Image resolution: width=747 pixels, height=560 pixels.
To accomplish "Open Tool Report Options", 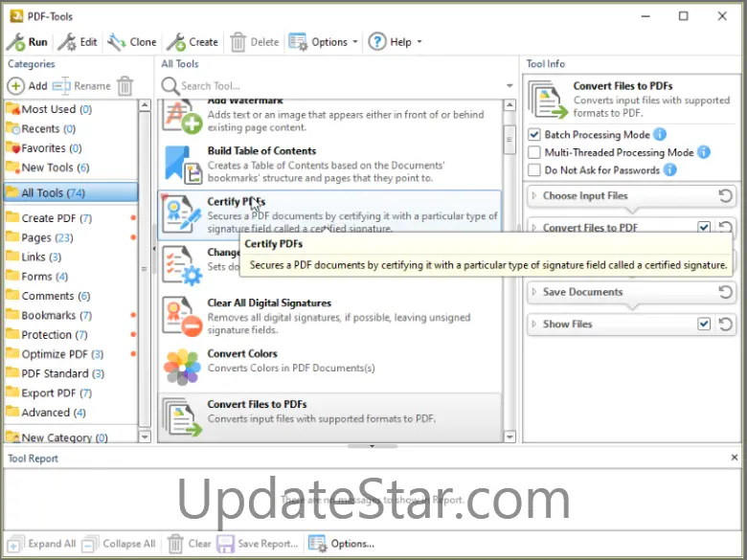I will click(x=341, y=544).
